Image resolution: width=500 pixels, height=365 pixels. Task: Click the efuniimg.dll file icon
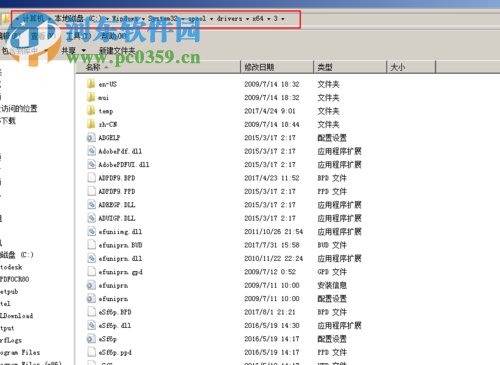tap(91, 231)
